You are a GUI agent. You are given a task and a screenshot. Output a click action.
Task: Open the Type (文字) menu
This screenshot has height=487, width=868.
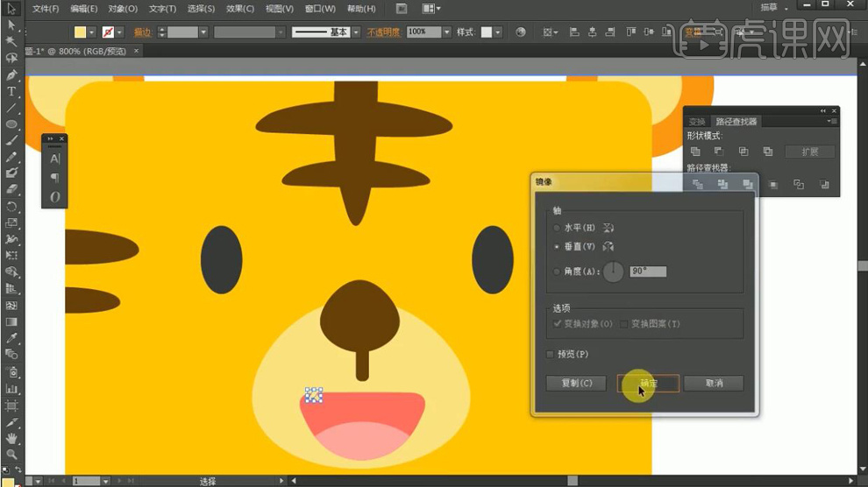pyautogui.click(x=162, y=9)
